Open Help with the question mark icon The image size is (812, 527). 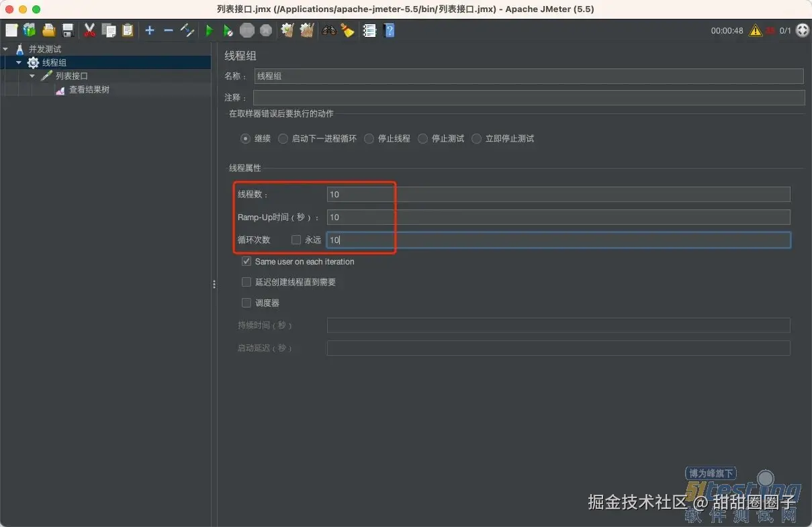[388, 30]
